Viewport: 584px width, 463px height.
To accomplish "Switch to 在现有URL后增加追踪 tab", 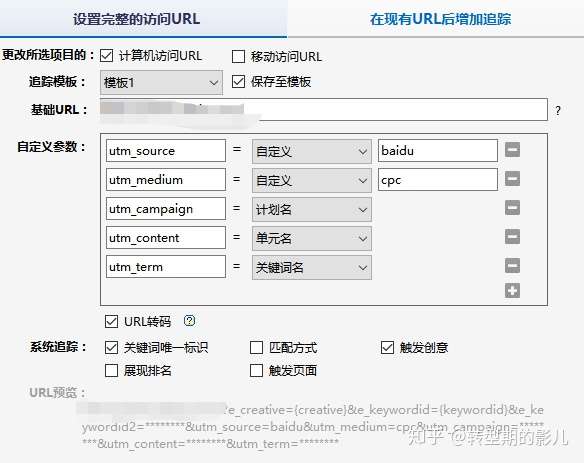I will pyautogui.click(x=436, y=19).
